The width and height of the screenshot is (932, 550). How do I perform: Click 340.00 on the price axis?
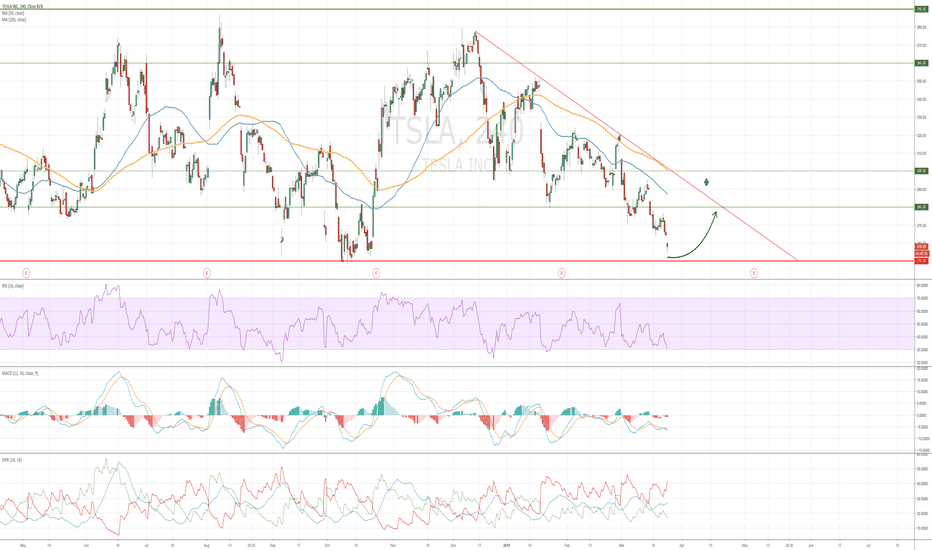pos(922,99)
